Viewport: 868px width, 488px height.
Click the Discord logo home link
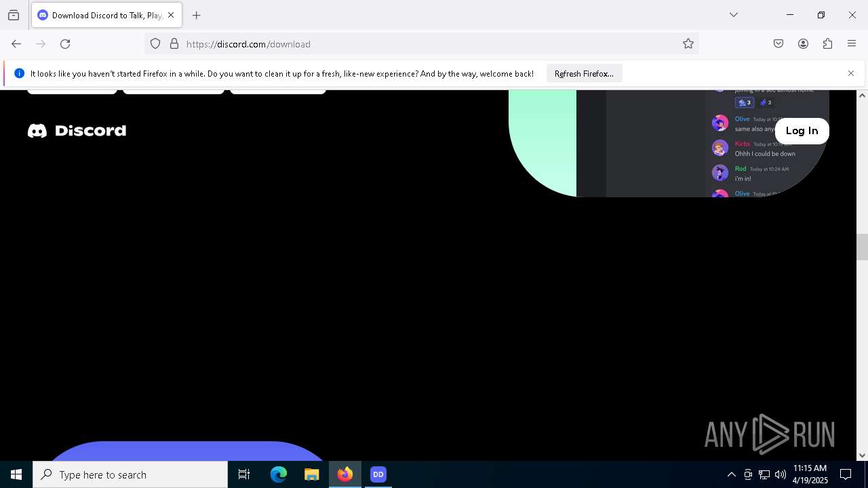[77, 130]
